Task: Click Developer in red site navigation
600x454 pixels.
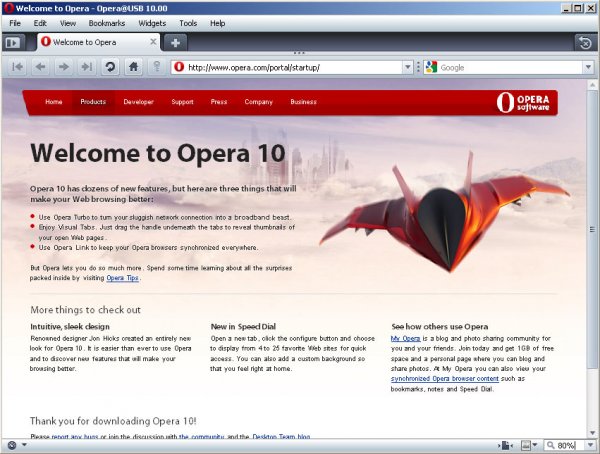Action: [138, 102]
